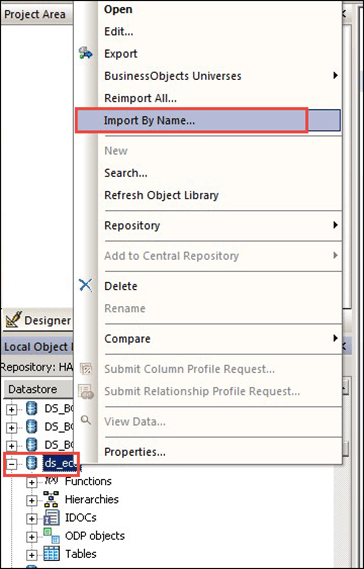Image resolution: width=364 pixels, height=569 pixels.
Task: Open BusinessObjects Universes submenu
Action: pyautogui.click(x=173, y=76)
